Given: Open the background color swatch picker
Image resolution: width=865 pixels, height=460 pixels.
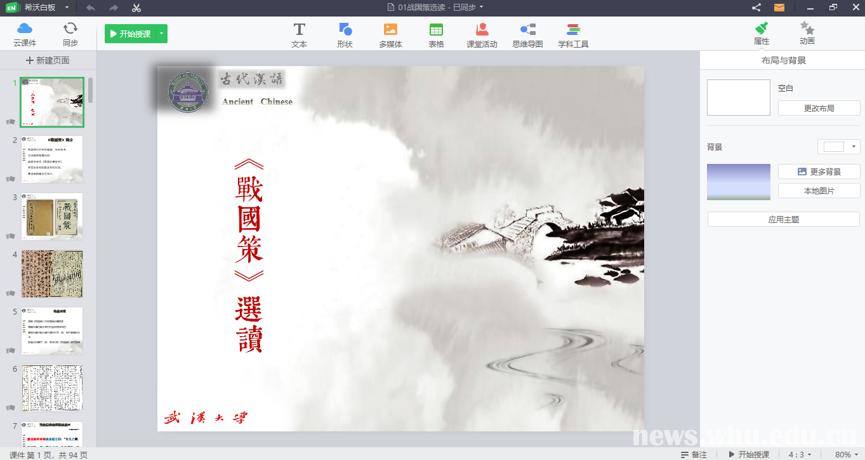Looking at the screenshot, I should point(838,147).
